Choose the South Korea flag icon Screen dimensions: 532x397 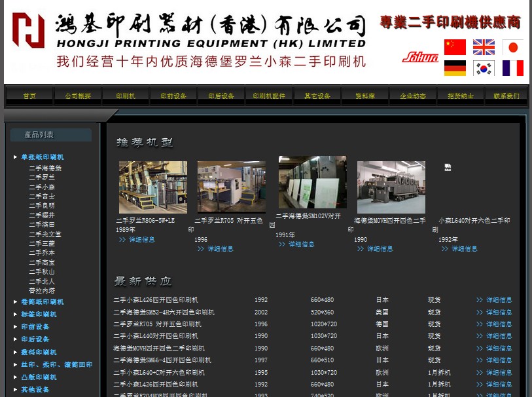coord(484,68)
